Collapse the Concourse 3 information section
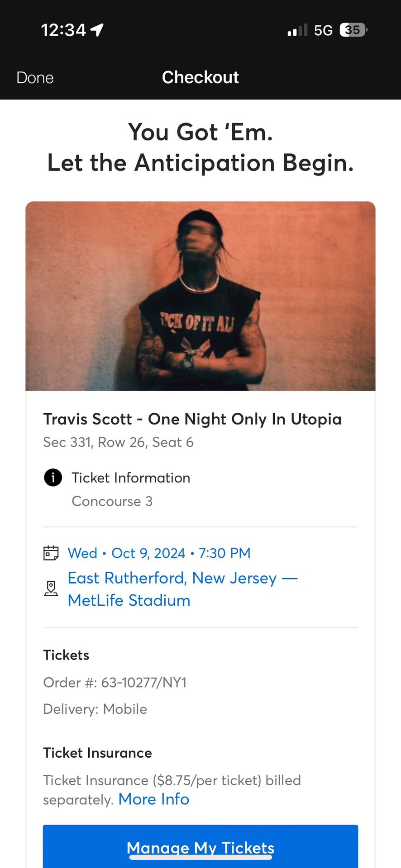The width and height of the screenshot is (401, 868). (x=112, y=501)
